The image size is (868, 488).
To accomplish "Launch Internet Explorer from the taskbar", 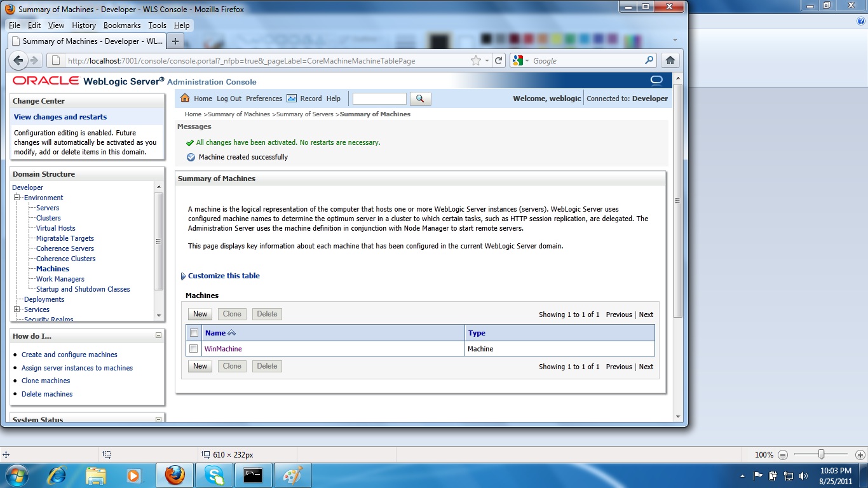I will [x=57, y=475].
